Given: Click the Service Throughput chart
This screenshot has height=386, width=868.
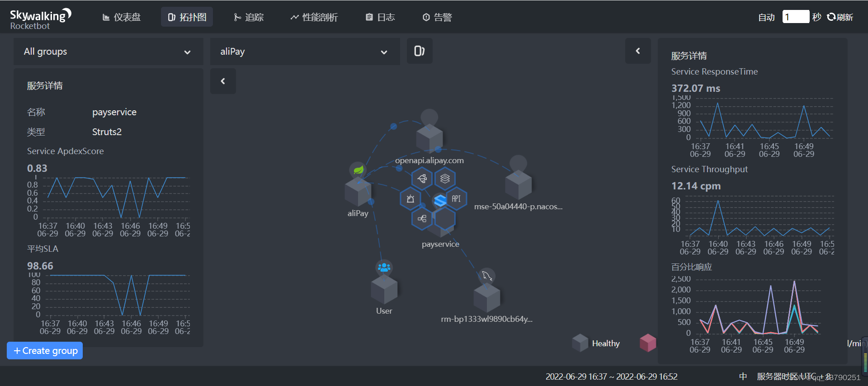Looking at the screenshot, I should point(753,225).
